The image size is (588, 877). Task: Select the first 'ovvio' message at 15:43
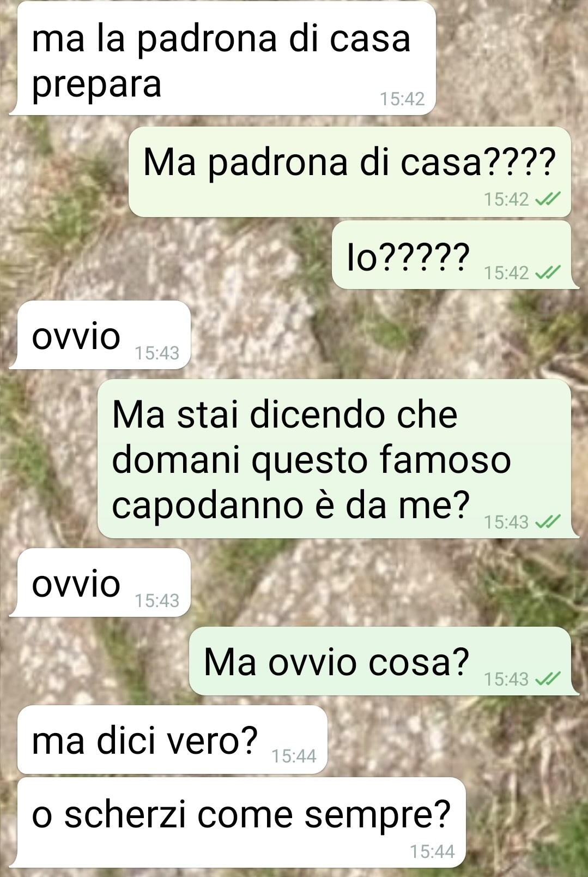tap(100, 335)
